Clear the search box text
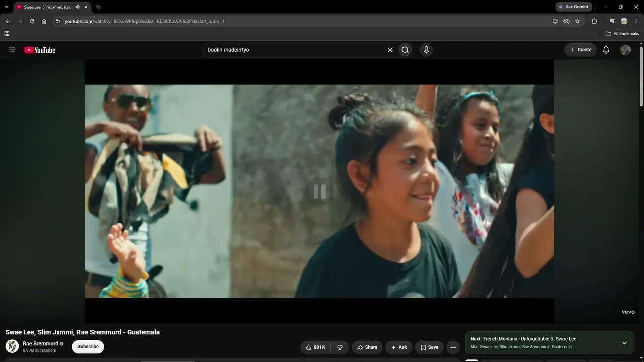This screenshot has width=644, height=362. pos(390,50)
